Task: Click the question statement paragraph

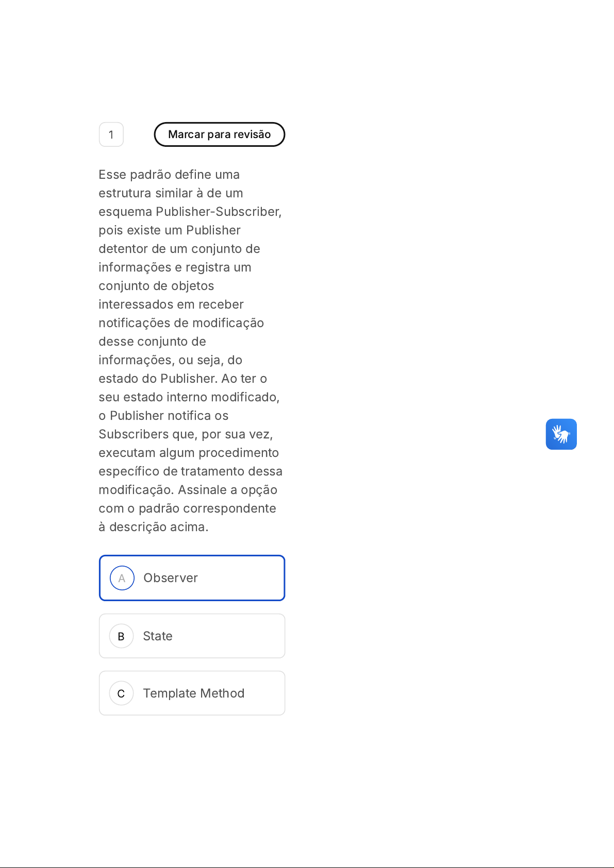Action: click(x=190, y=350)
